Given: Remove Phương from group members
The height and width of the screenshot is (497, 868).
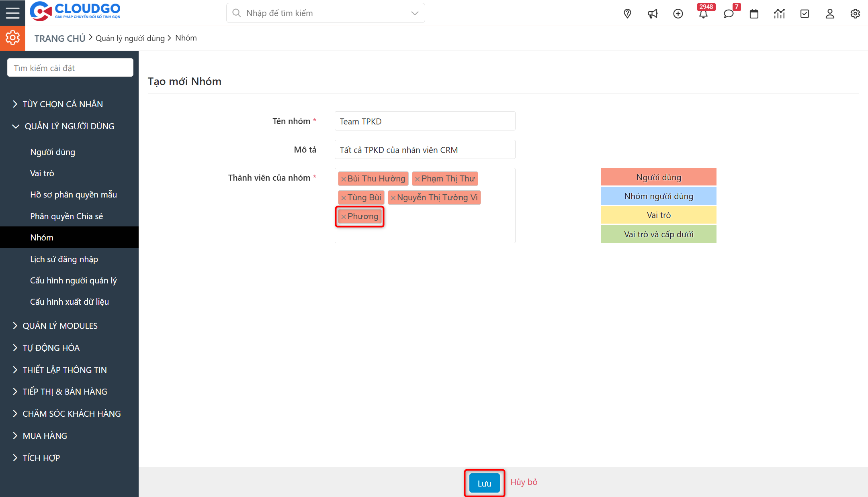Looking at the screenshot, I should coord(344,217).
